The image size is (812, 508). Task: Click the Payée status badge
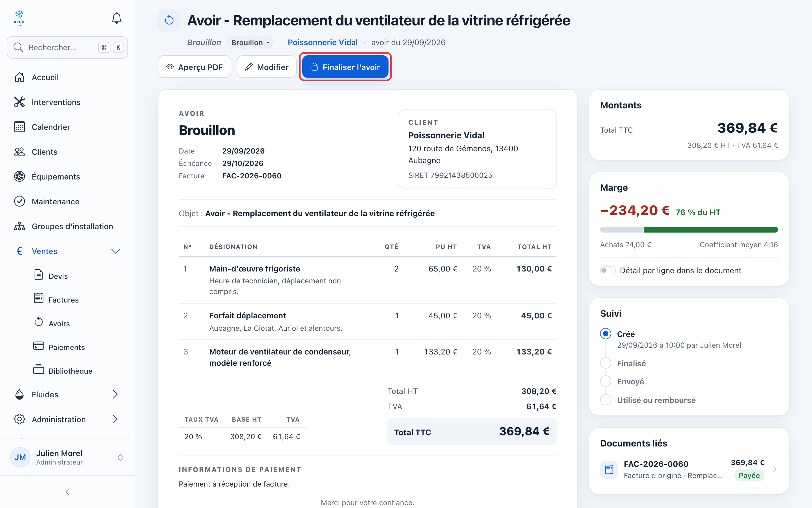pyautogui.click(x=749, y=476)
